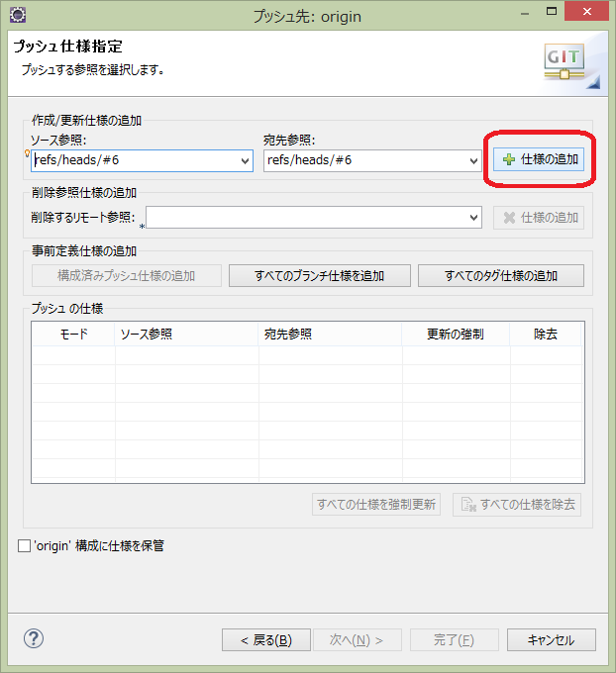
Task: Go back with 戻る(B) button
Action: [x=266, y=640]
